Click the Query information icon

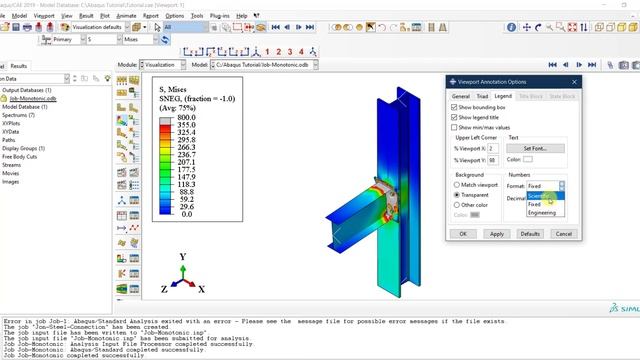511,27
